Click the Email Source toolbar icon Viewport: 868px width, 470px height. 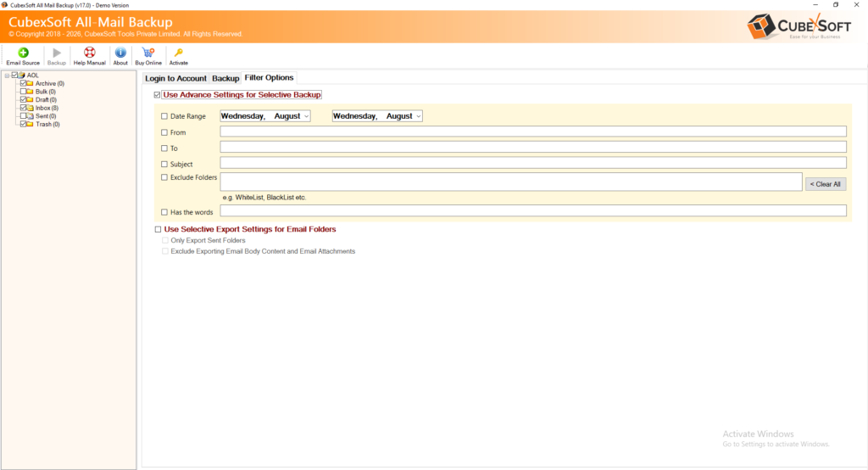point(23,53)
